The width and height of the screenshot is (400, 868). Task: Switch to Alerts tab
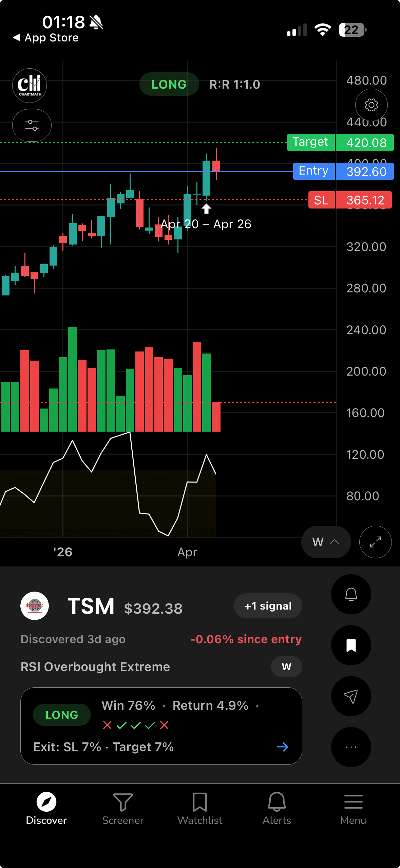pyautogui.click(x=277, y=809)
